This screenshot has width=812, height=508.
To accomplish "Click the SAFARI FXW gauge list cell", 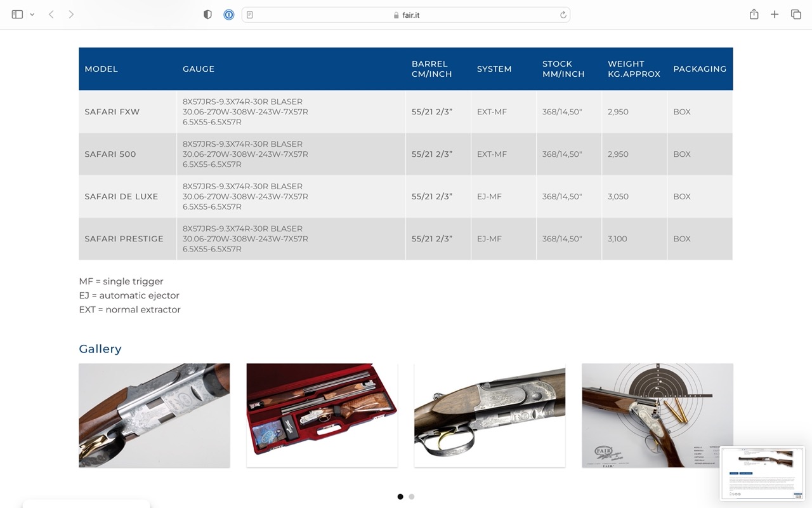I will (291, 112).
